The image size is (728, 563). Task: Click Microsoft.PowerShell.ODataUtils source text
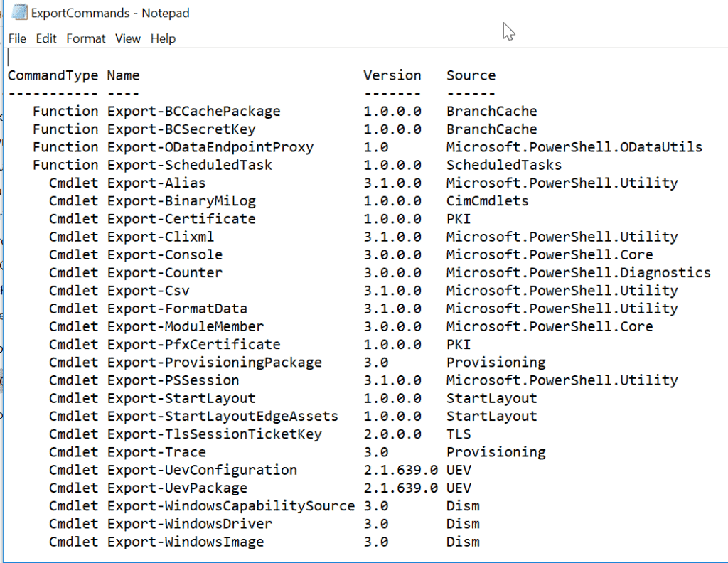[574, 147]
